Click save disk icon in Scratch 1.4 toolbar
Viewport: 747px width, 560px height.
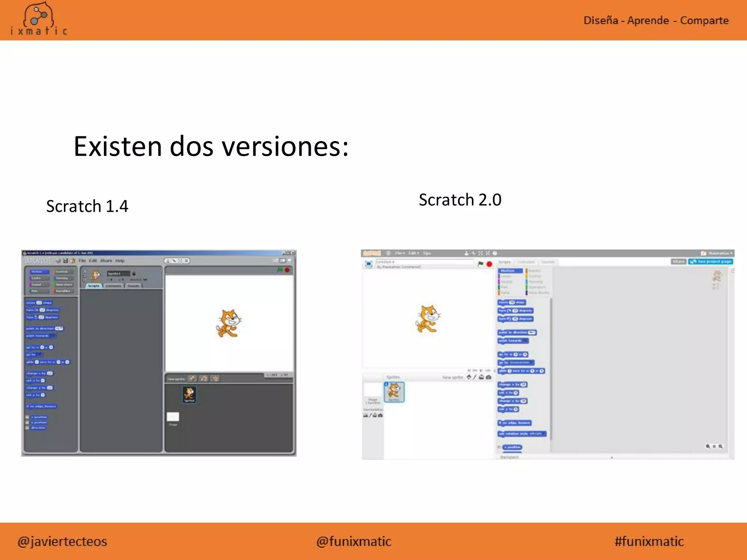click(66, 261)
